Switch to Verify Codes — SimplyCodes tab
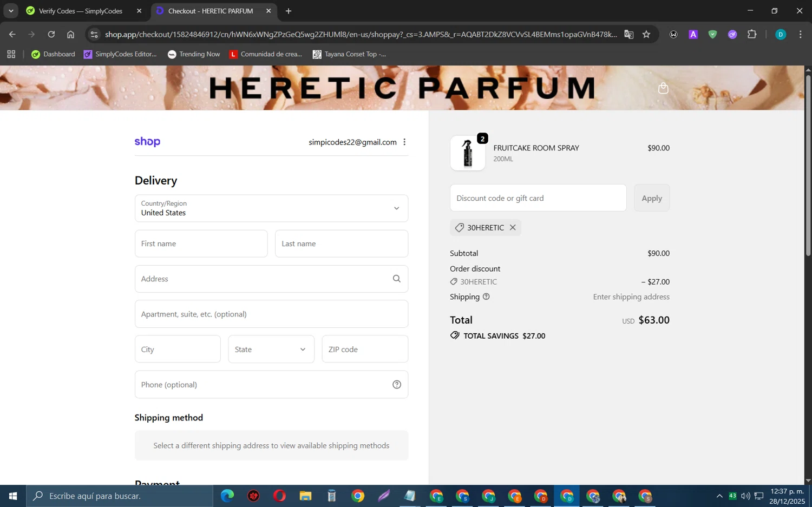 [x=80, y=11]
